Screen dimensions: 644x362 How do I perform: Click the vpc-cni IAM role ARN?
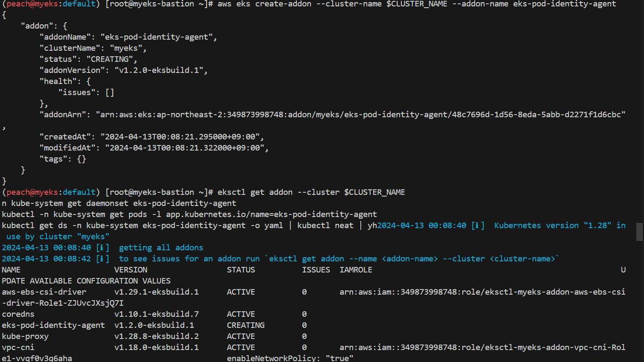(x=482, y=348)
